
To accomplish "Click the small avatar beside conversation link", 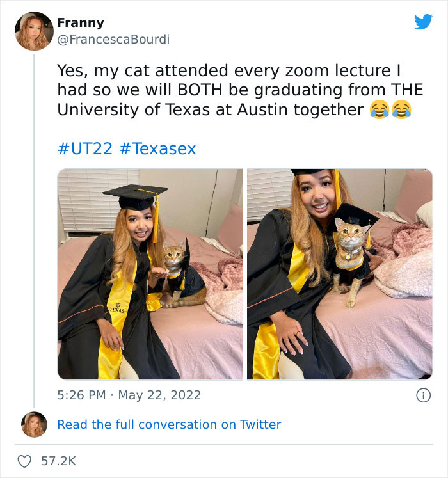I will click(x=34, y=424).
